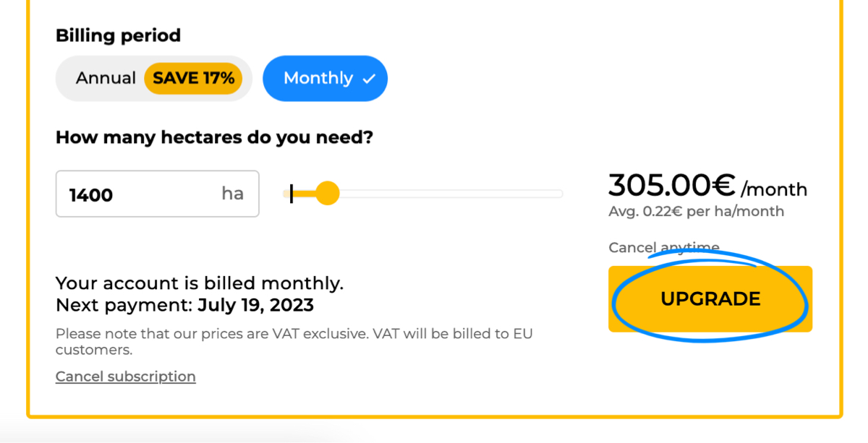Click the 'Cancel anytime' text
Image resolution: width=868 pixels, height=443 pixels.
(x=664, y=248)
